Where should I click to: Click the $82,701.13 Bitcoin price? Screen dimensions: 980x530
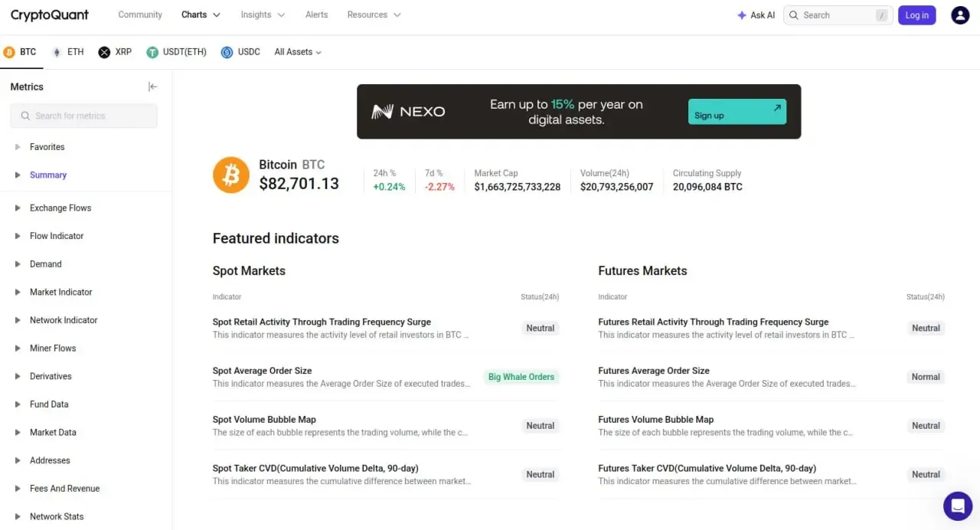click(299, 184)
